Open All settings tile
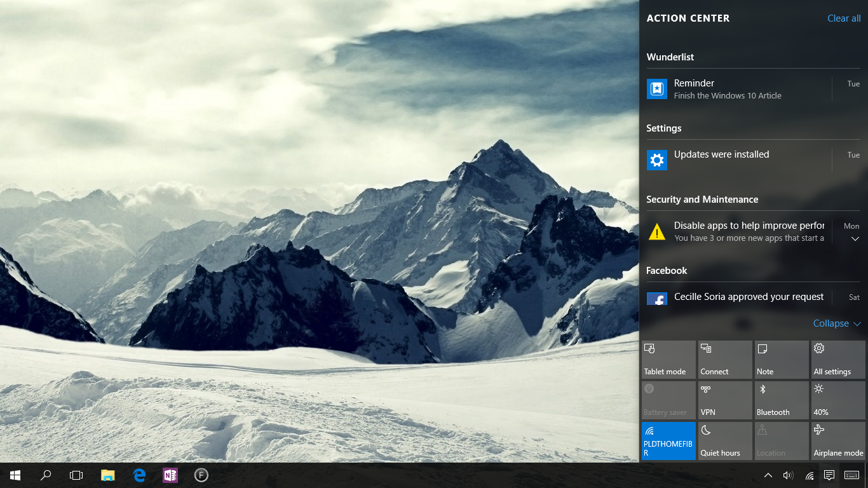 (838, 360)
